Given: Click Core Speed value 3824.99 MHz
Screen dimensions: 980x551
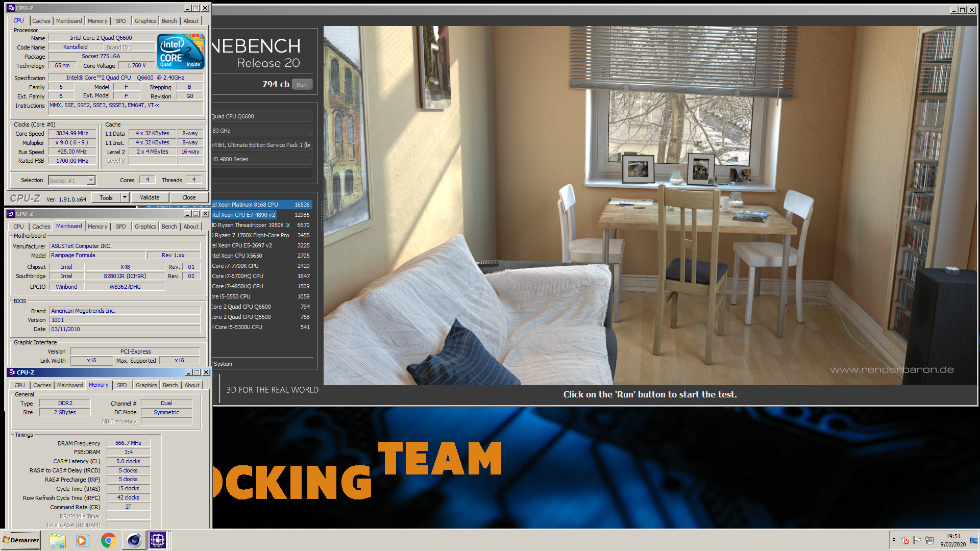Looking at the screenshot, I should (x=72, y=134).
